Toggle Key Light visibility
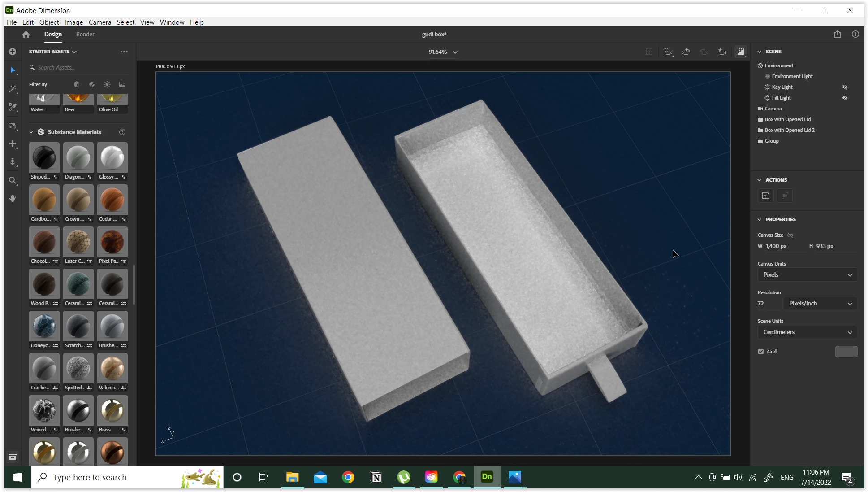 pyautogui.click(x=845, y=87)
